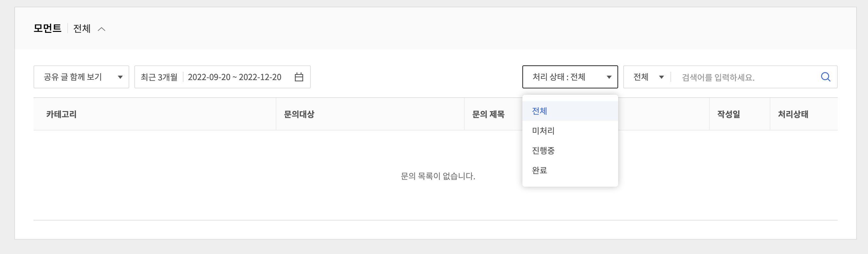Click the 모먼트 section title

(47, 28)
